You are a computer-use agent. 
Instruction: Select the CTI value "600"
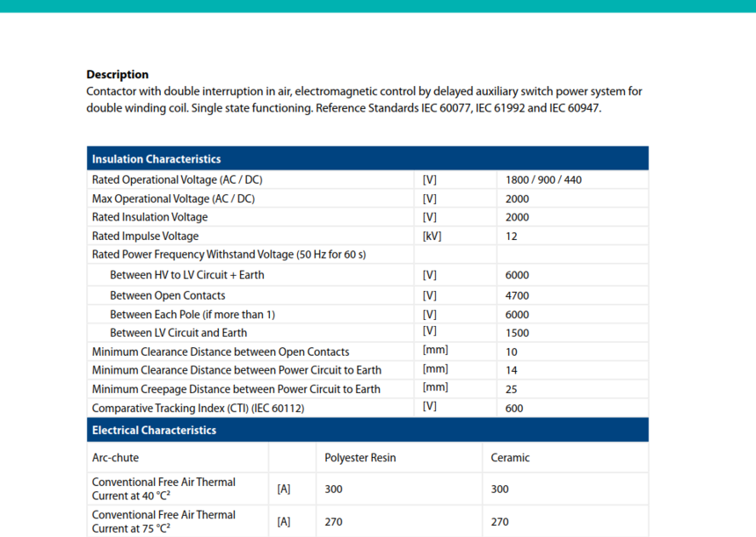514,409
